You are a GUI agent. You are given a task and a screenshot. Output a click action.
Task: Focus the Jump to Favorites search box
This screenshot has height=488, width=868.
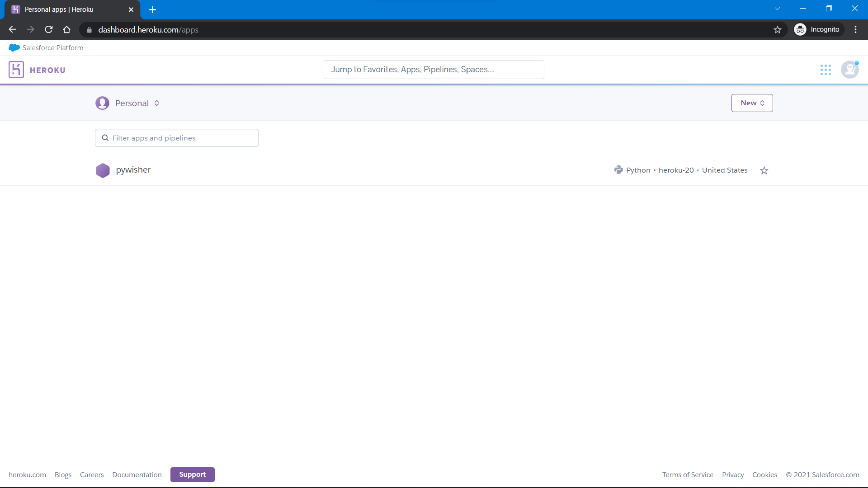click(x=434, y=70)
